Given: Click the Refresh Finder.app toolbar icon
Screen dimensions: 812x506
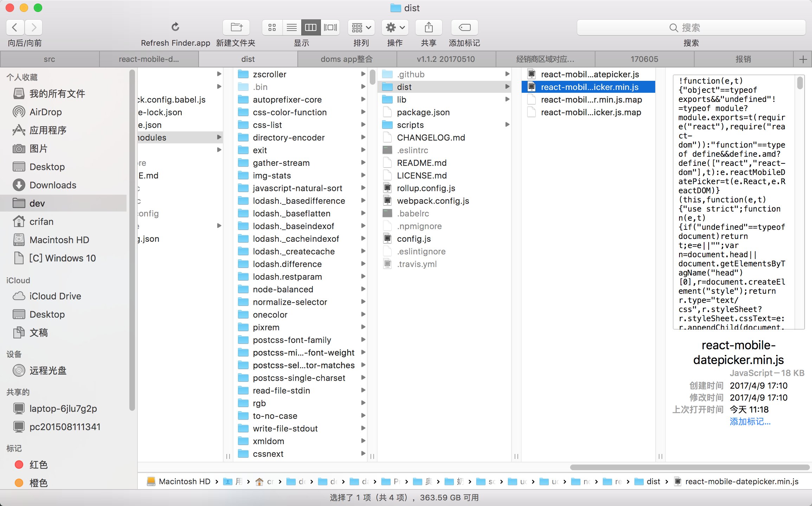Looking at the screenshot, I should tap(175, 27).
